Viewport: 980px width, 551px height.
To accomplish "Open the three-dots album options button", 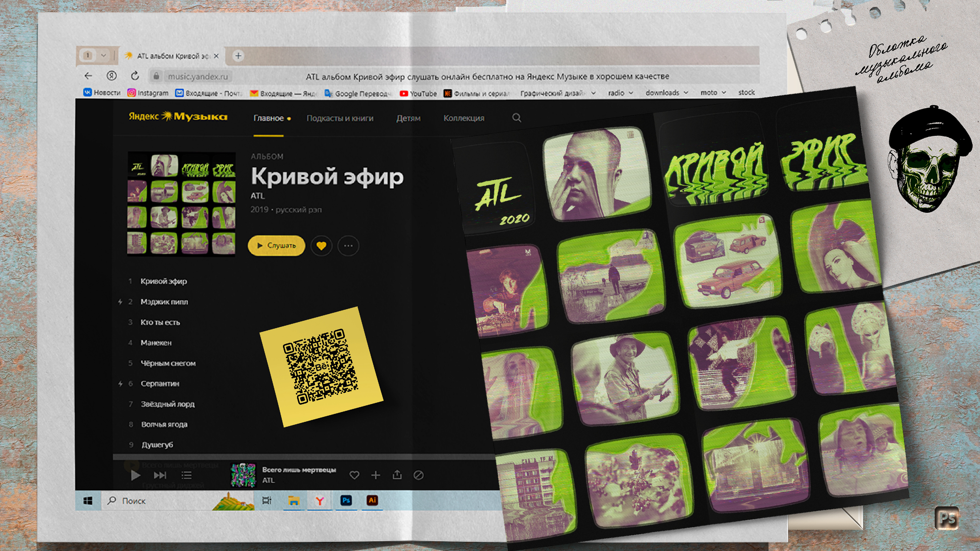I will point(348,246).
